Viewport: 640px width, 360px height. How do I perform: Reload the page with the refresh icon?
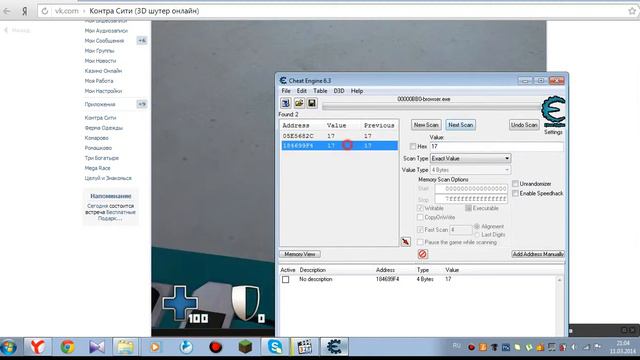coord(44,11)
